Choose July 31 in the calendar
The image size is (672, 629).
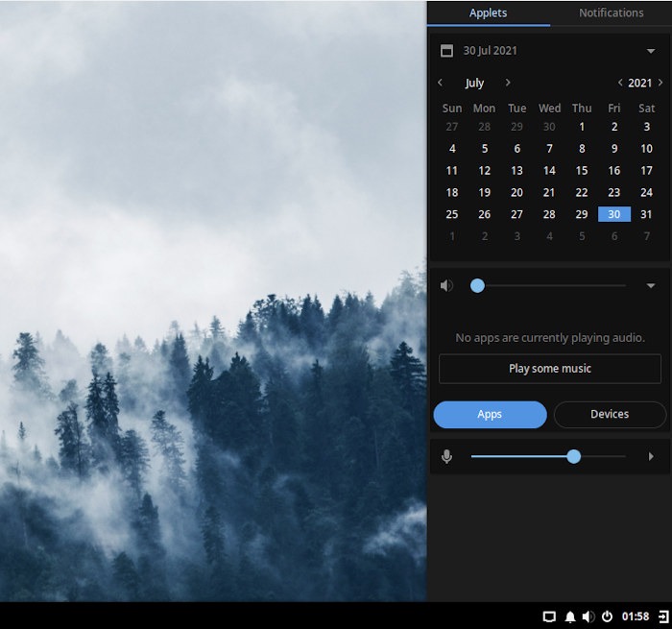646,214
